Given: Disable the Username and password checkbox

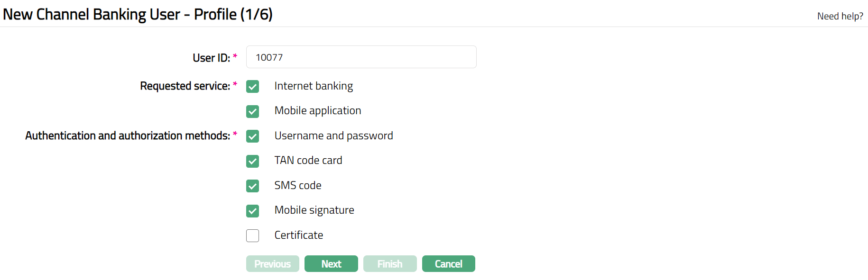Looking at the screenshot, I should (x=253, y=136).
